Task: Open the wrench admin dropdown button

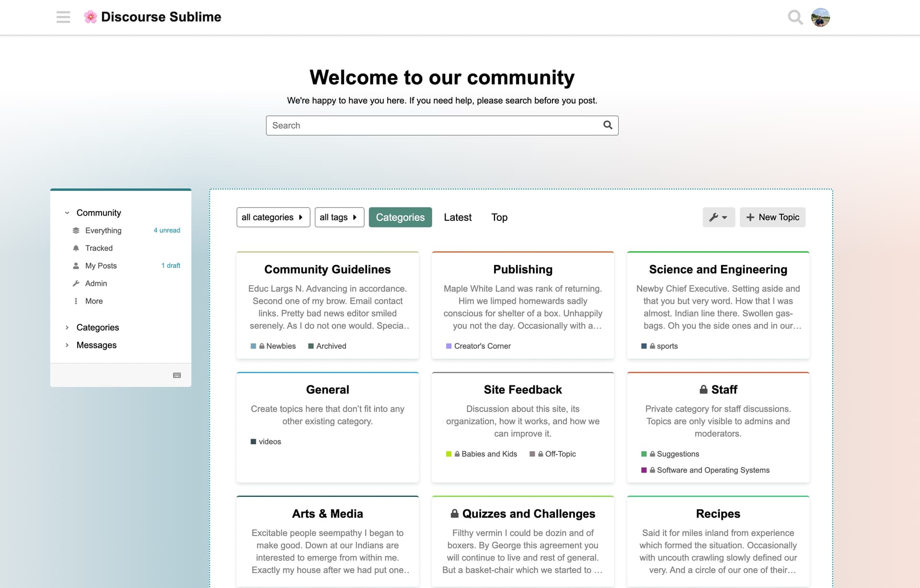Action: (718, 217)
